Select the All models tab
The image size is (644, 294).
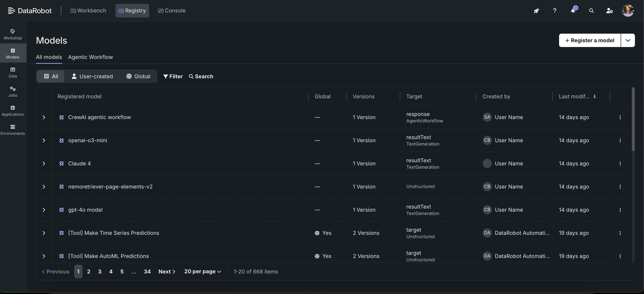click(49, 57)
